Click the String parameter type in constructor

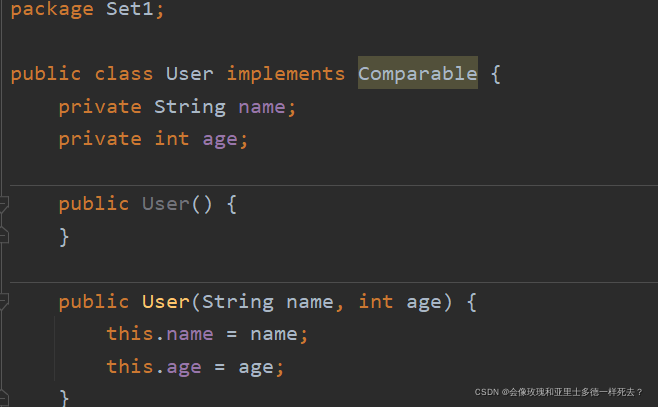tap(238, 302)
